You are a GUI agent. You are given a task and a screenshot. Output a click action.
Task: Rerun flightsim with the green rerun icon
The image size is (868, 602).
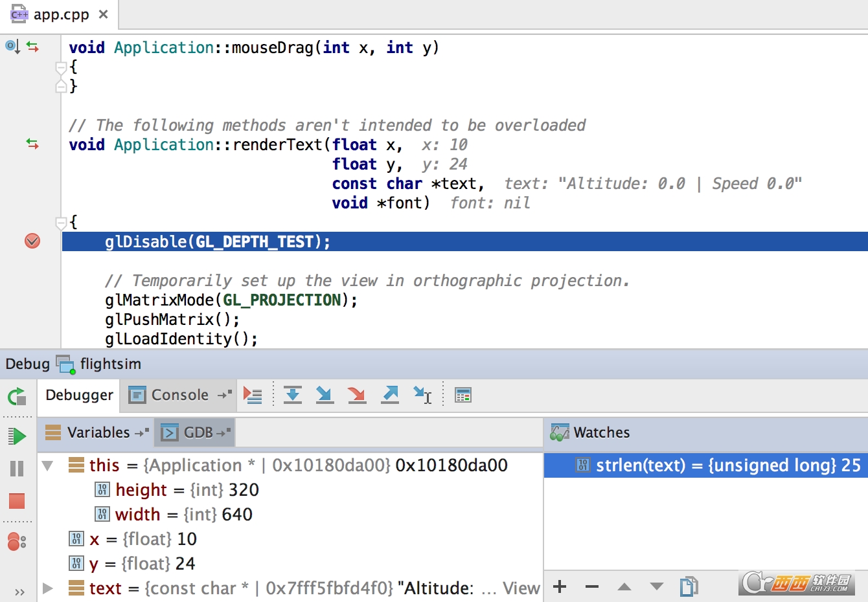17,396
